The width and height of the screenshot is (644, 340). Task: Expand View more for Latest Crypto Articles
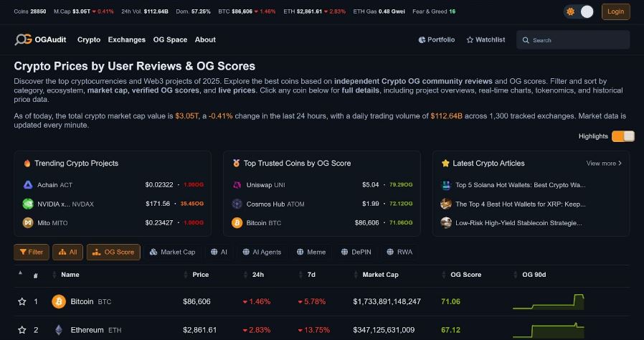click(x=604, y=164)
